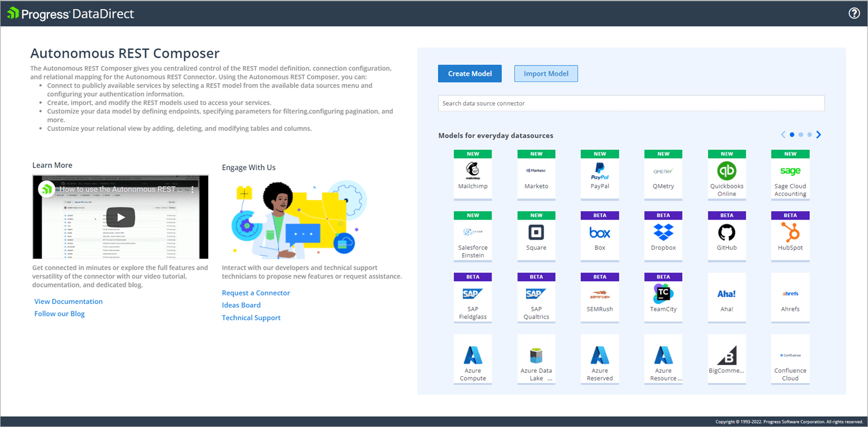
Task: Open the video's three-dot options menu
Action: [192, 190]
